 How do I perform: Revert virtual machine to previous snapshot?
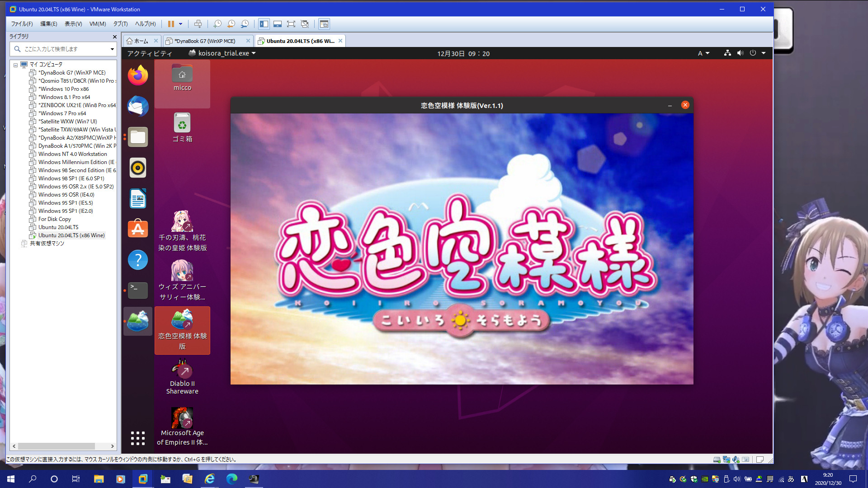[x=231, y=24]
